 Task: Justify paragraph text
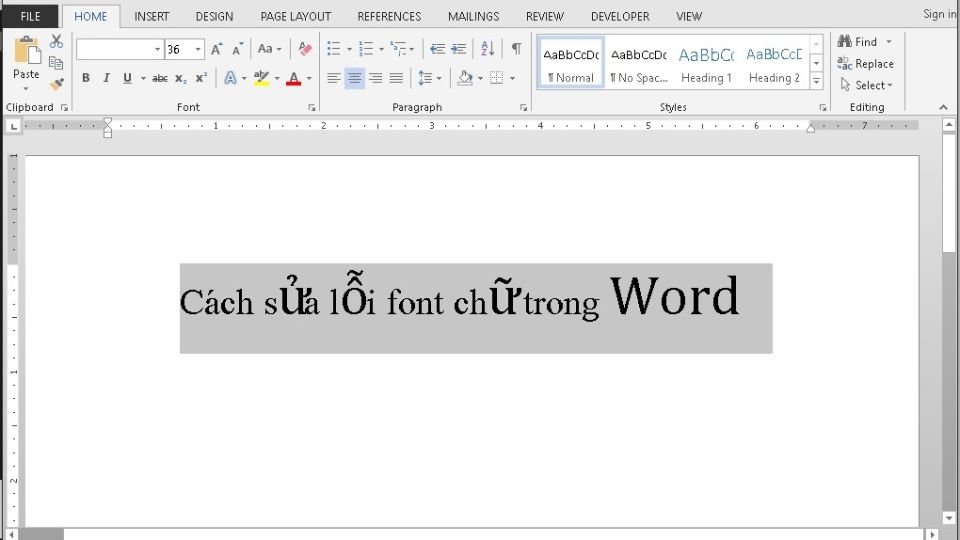click(x=396, y=78)
